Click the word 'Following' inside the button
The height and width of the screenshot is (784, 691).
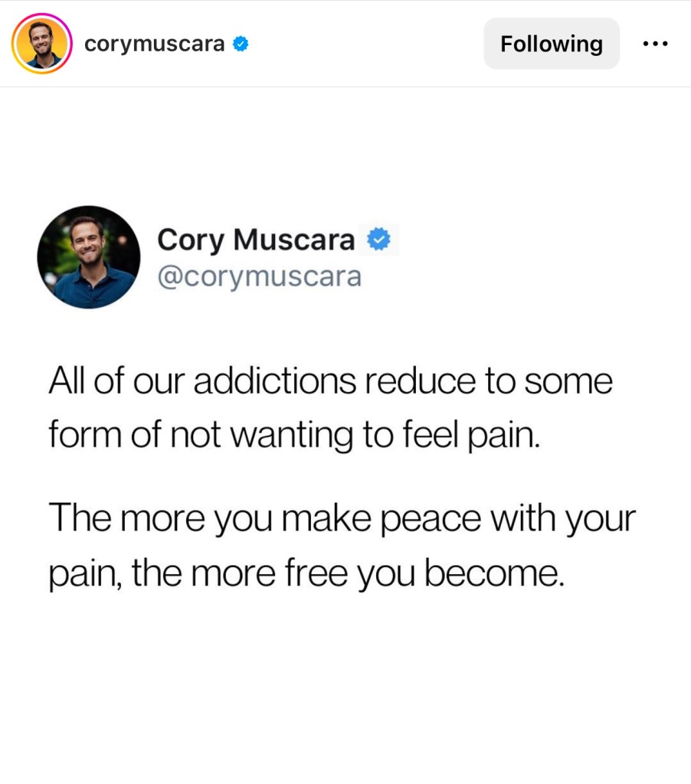pyautogui.click(x=552, y=44)
